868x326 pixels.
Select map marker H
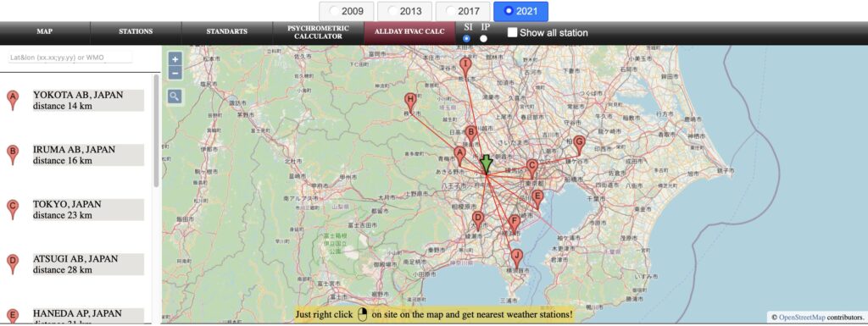(x=410, y=102)
